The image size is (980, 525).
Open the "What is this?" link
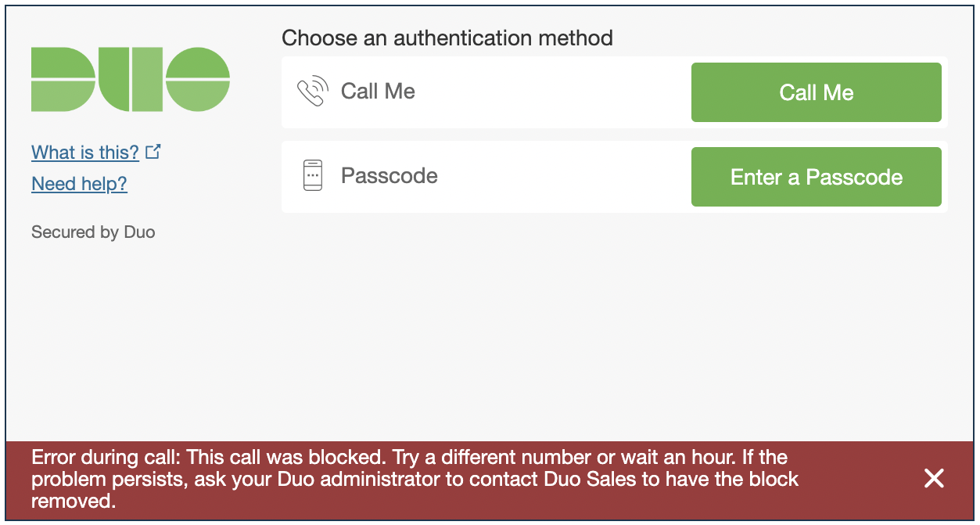pos(85,153)
